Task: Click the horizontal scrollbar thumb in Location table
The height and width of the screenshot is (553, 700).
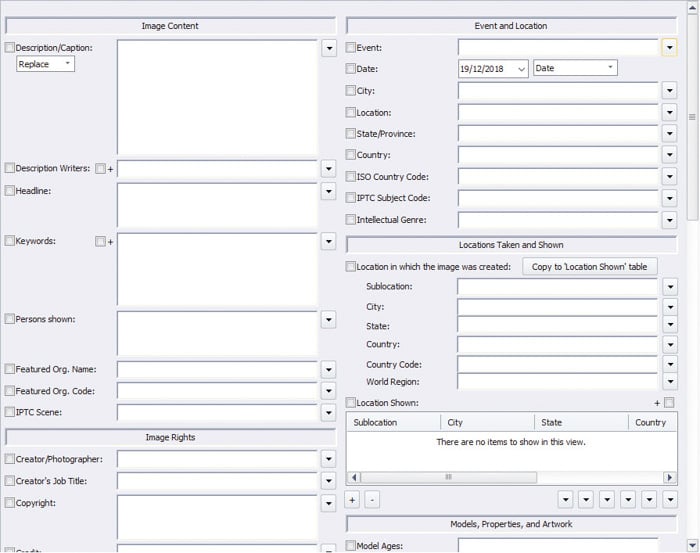Action: coord(449,477)
